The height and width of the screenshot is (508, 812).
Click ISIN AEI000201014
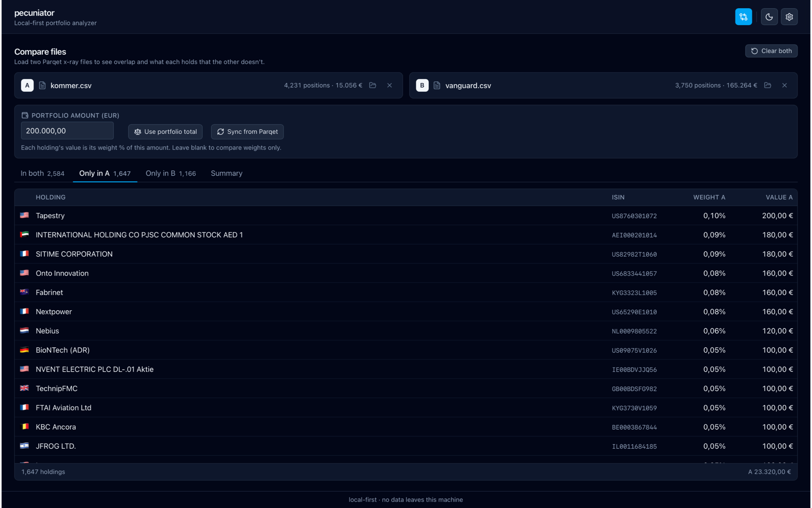click(x=634, y=235)
